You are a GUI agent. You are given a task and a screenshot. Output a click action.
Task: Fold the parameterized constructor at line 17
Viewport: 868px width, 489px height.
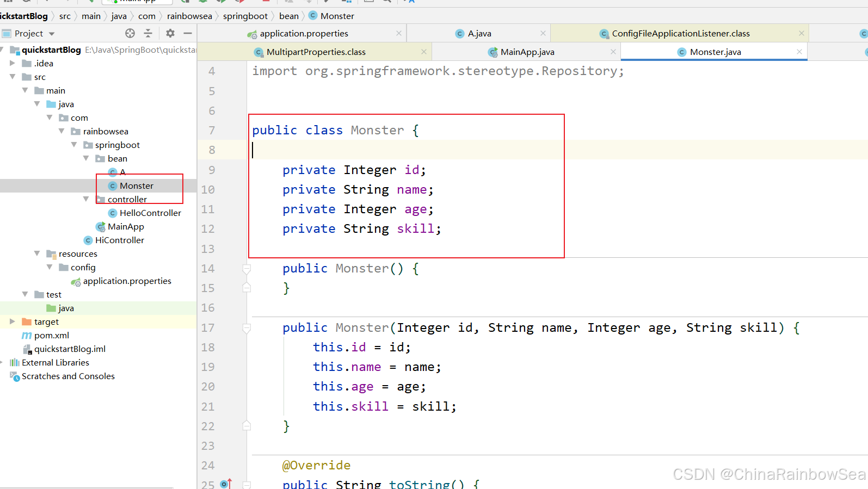coord(247,327)
